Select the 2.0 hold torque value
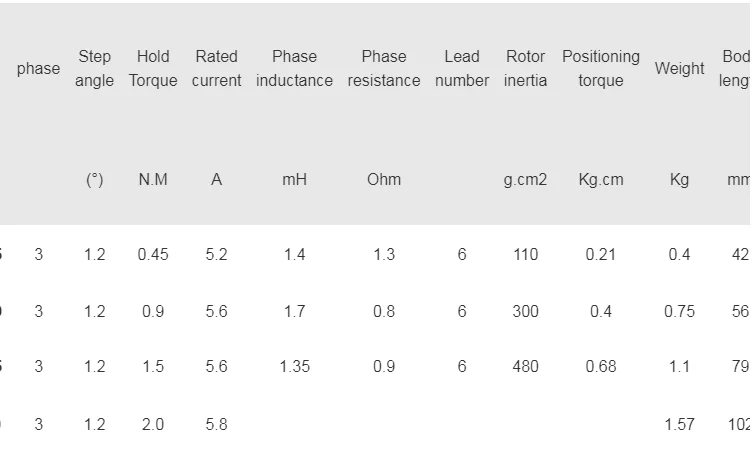Image resolution: width=755 pixels, height=463 pixels. tap(153, 424)
